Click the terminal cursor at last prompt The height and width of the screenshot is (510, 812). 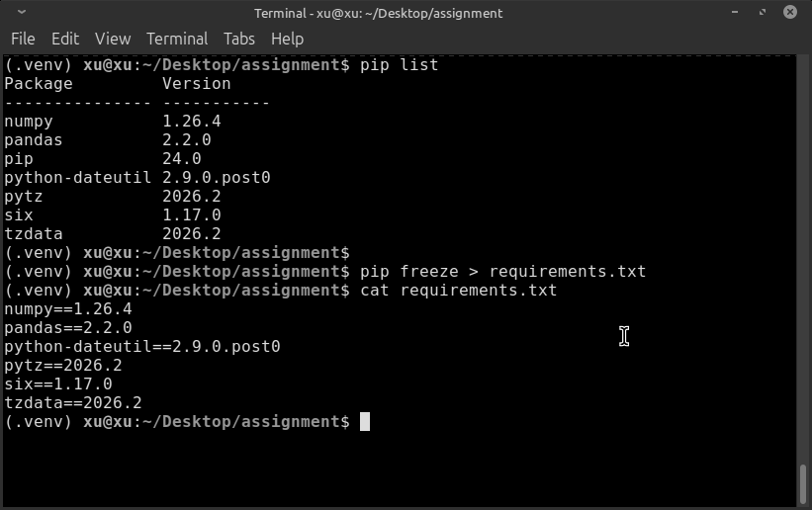[365, 421]
